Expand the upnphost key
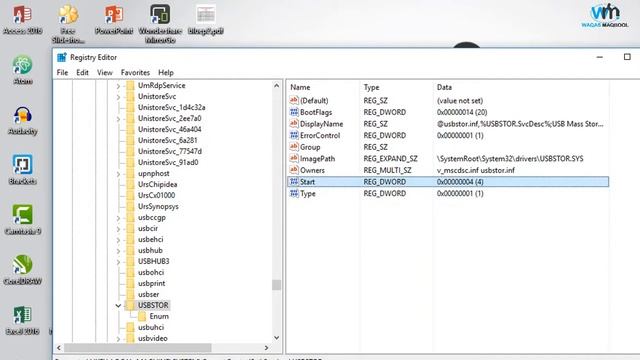This screenshot has height=360, width=640. pyautogui.click(x=118, y=173)
